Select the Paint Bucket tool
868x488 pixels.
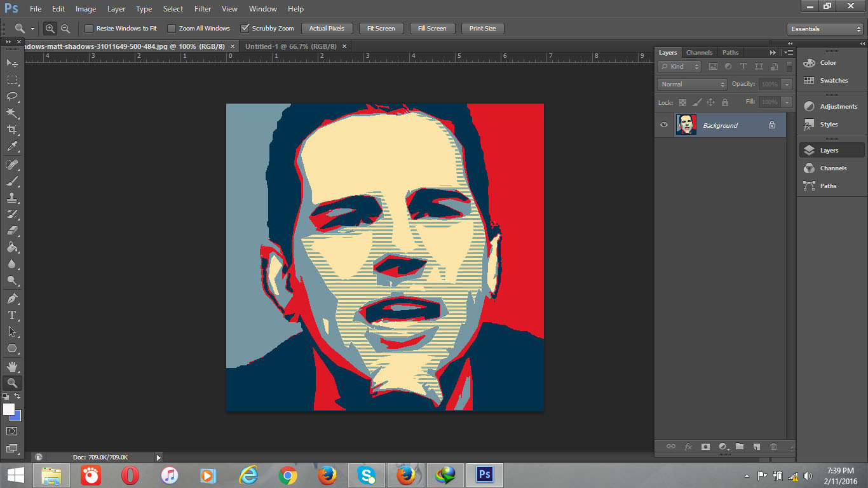[x=12, y=247]
